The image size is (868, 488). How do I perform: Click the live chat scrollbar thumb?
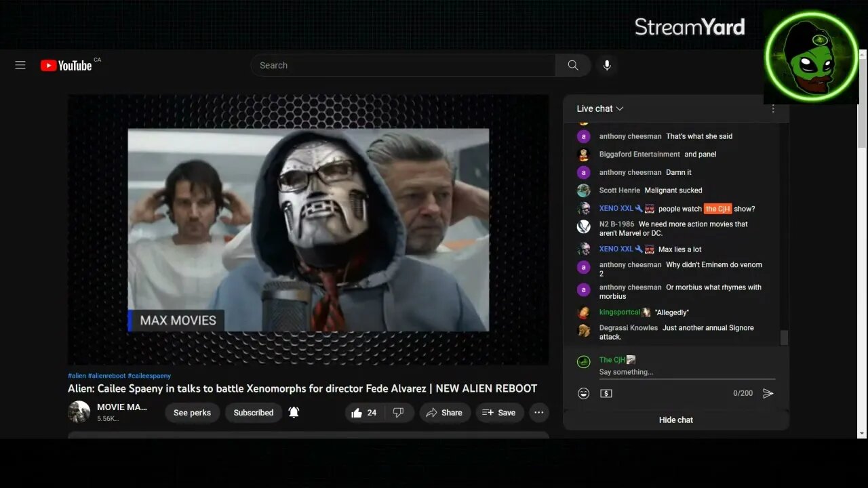coord(784,338)
